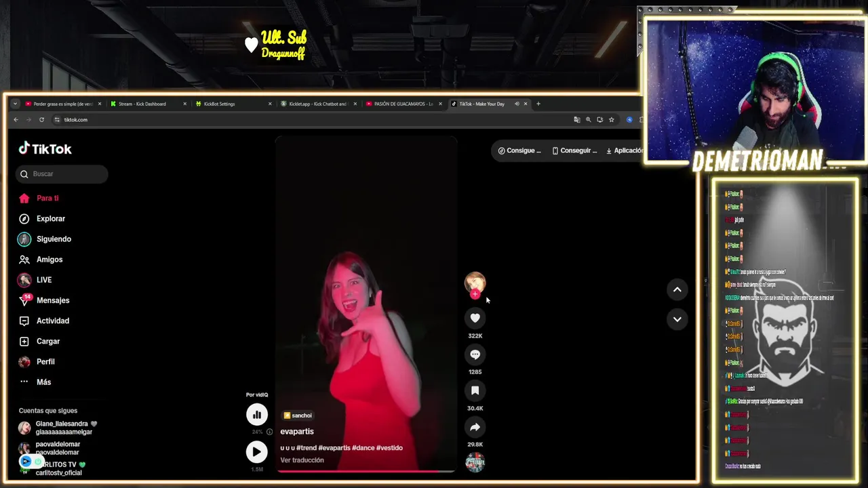
Task: Open Chrome profile avatar
Action: click(629, 120)
